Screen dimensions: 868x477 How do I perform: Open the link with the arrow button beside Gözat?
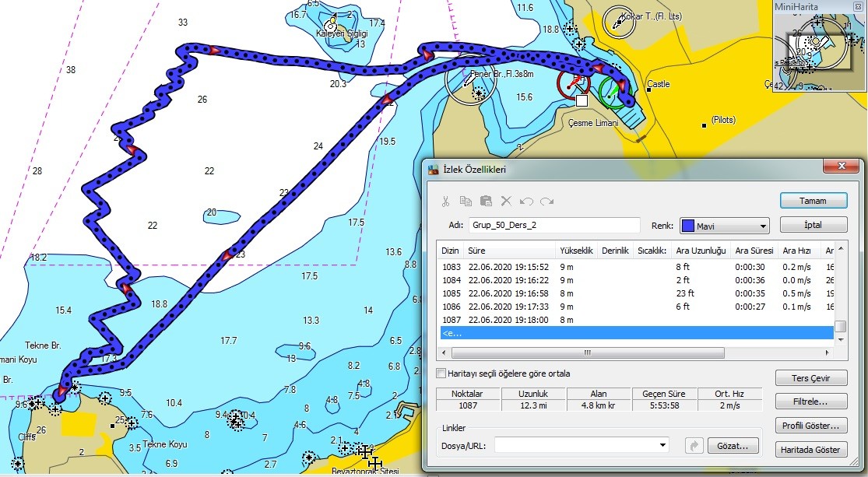coord(694,445)
